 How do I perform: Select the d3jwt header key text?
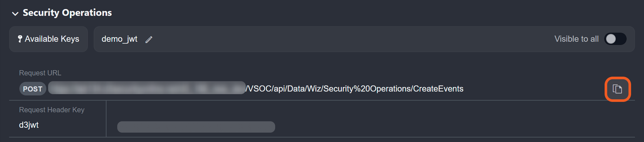pyautogui.click(x=29, y=125)
